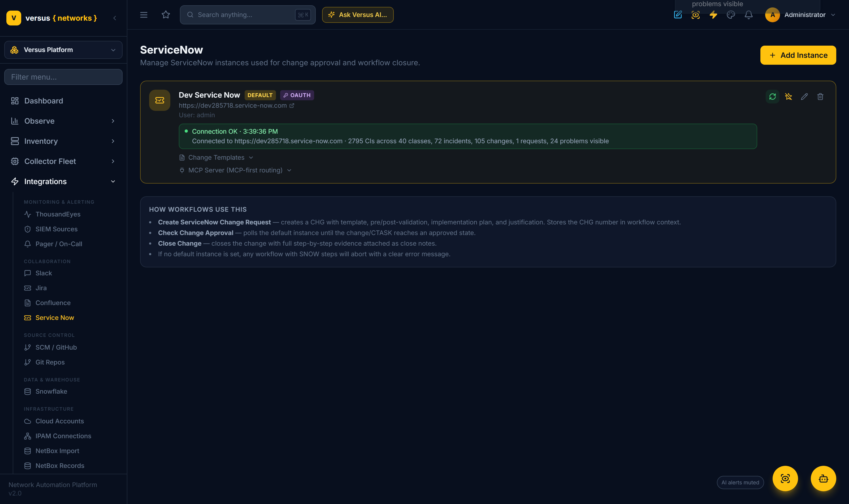Toggle the AI alerts muted pill
Screen dimensions: 849x504
coord(740,482)
